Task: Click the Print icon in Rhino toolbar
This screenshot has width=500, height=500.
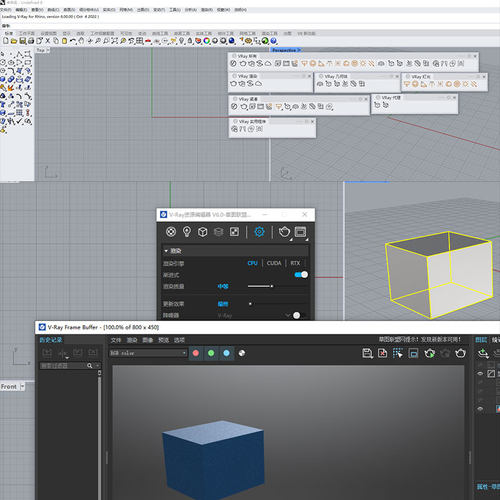Action: click(31, 41)
